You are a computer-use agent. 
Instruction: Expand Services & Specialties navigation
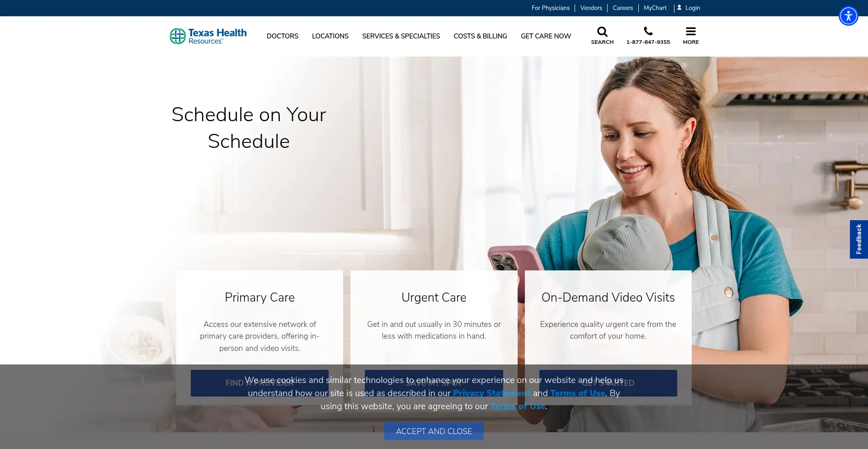[401, 36]
